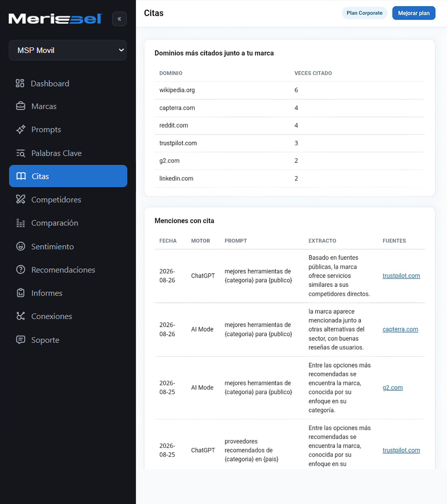Click the Palabras Clave search-list icon

(21, 153)
